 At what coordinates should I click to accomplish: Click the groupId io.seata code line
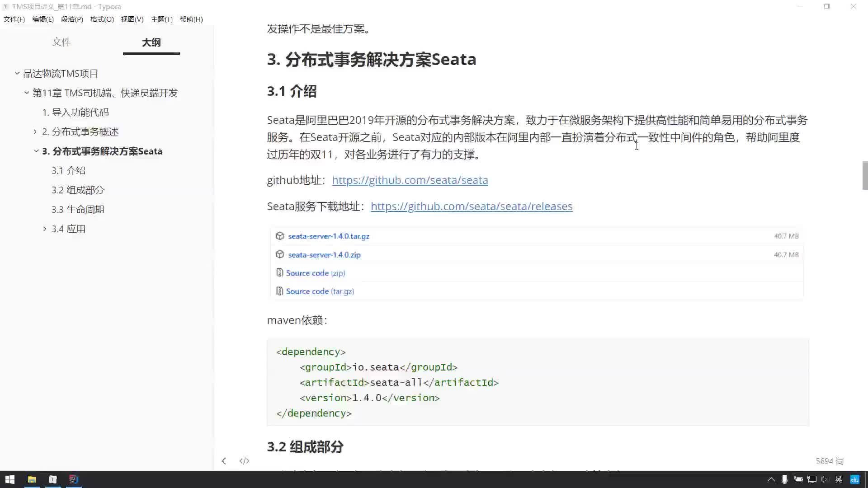pos(378,367)
